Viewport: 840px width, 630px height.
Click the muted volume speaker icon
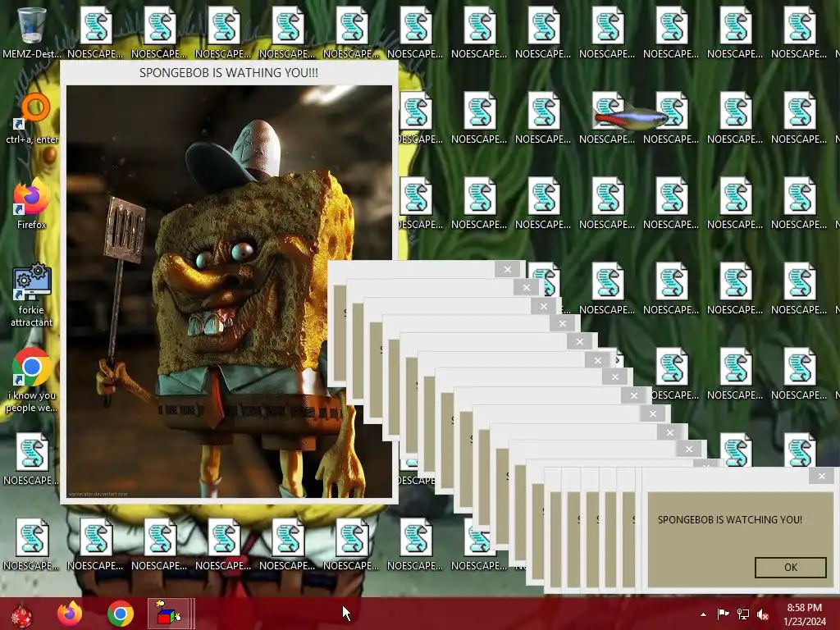[763, 614]
